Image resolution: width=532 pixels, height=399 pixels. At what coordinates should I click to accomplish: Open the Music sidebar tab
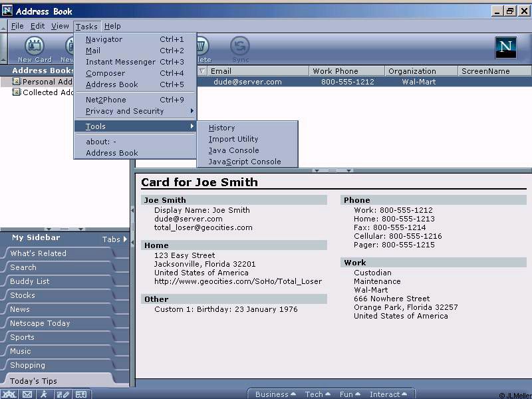click(59, 351)
